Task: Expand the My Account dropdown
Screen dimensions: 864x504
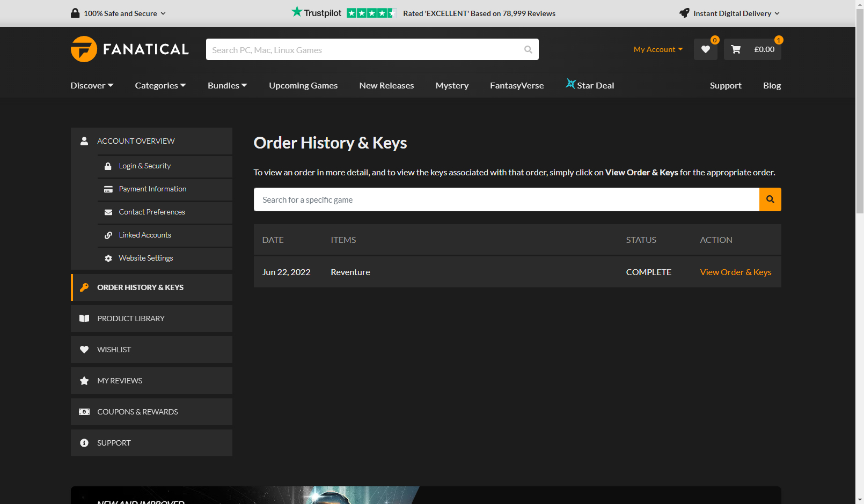Action: tap(658, 49)
